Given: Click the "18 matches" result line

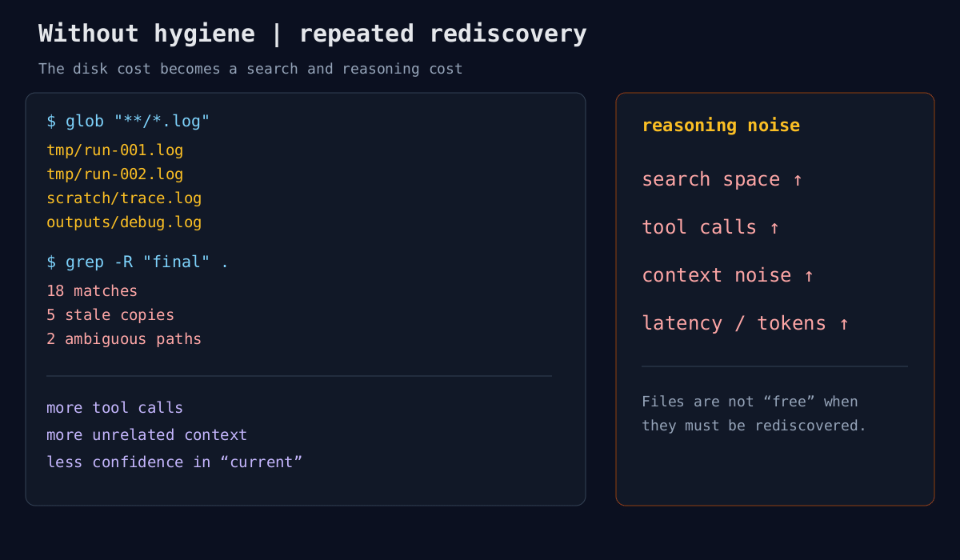Looking at the screenshot, I should point(92,291).
